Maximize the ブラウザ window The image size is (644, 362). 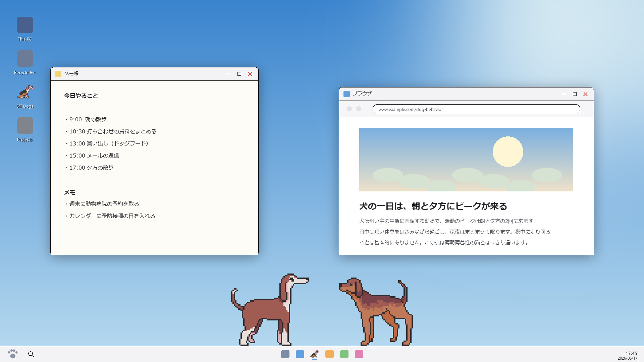(575, 94)
